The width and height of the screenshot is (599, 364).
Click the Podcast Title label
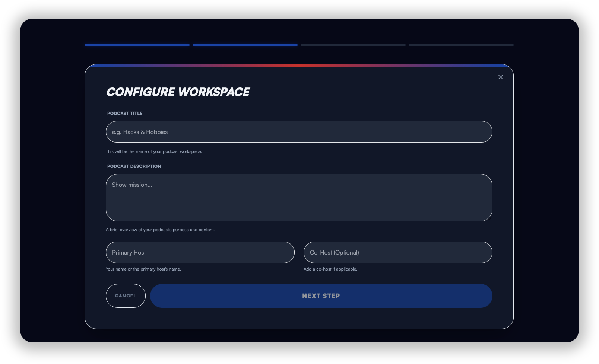tap(124, 114)
